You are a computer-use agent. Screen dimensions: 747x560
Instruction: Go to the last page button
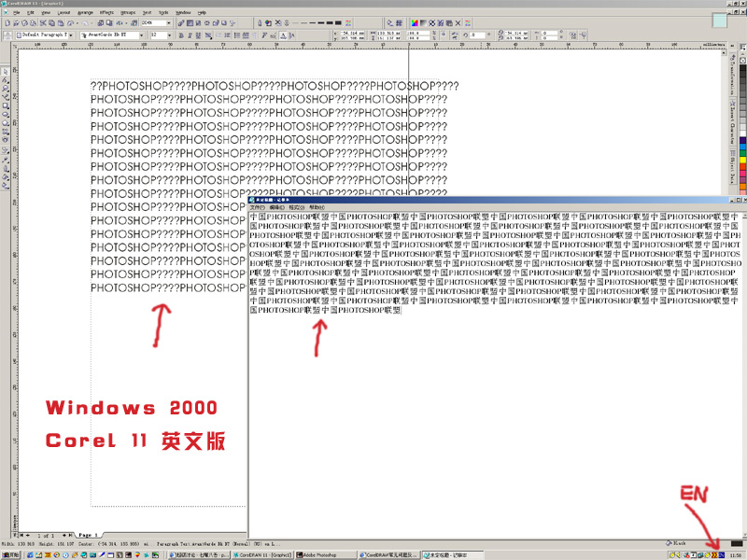click(x=71, y=535)
